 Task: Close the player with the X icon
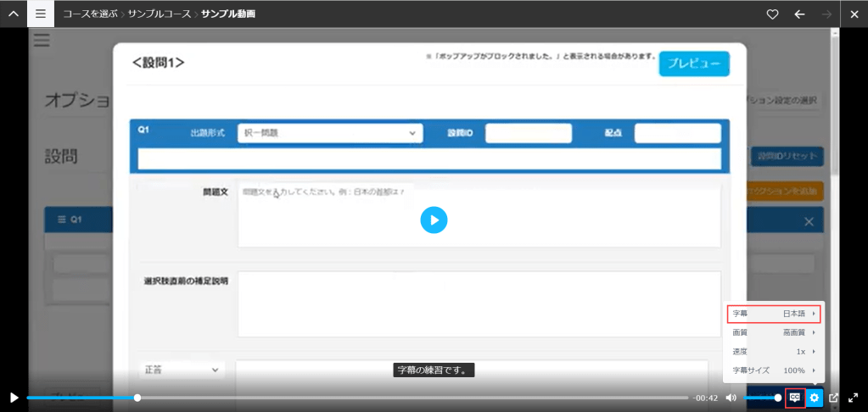coord(854,14)
